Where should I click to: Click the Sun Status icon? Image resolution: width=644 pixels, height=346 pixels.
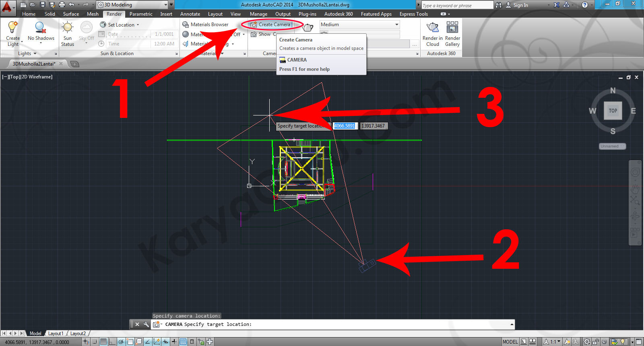pyautogui.click(x=67, y=27)
